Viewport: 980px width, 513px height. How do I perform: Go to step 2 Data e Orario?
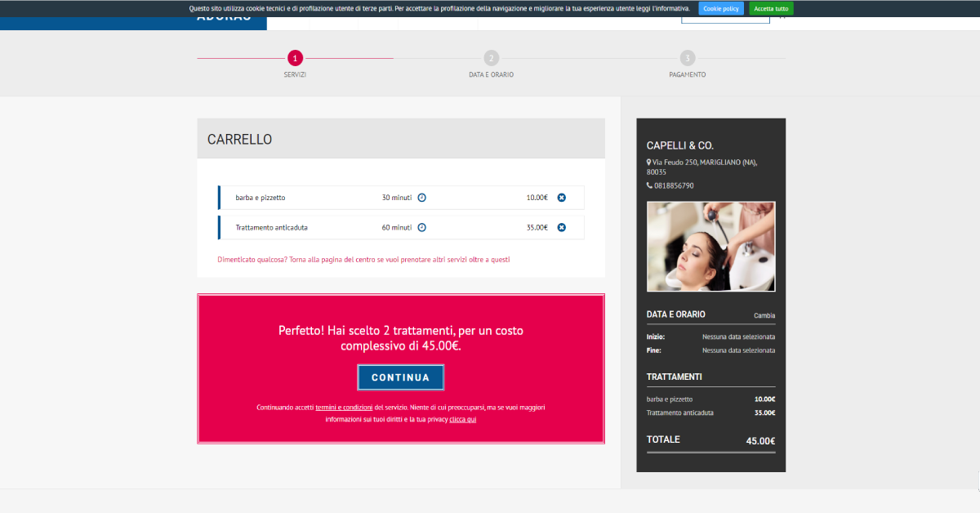click(491, 58)
